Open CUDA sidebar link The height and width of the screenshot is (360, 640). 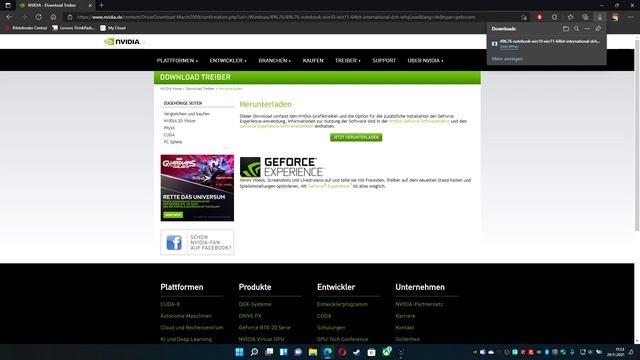(x=169, y=135)
